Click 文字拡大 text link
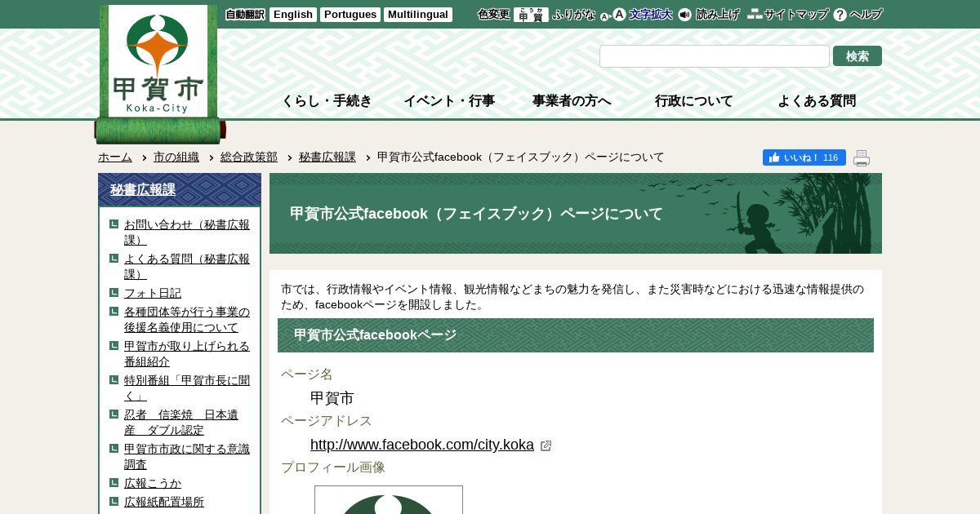 [x=651, y=15]
